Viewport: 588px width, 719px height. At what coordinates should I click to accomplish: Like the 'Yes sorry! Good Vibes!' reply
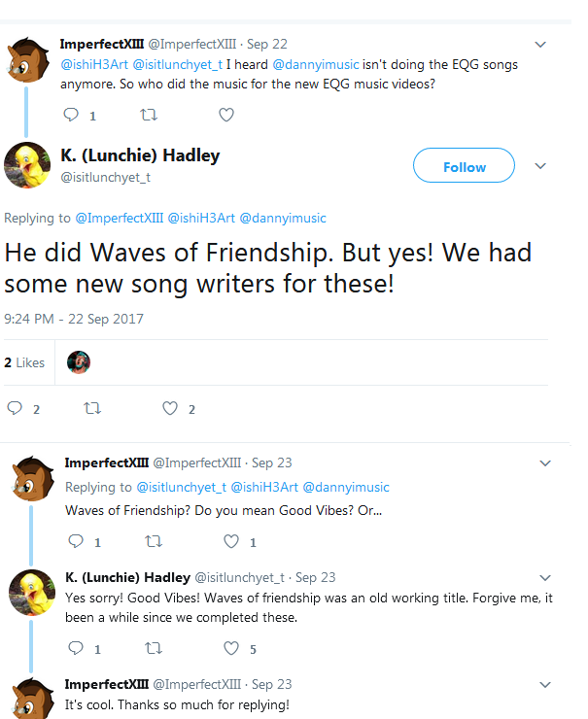point(231,648)
